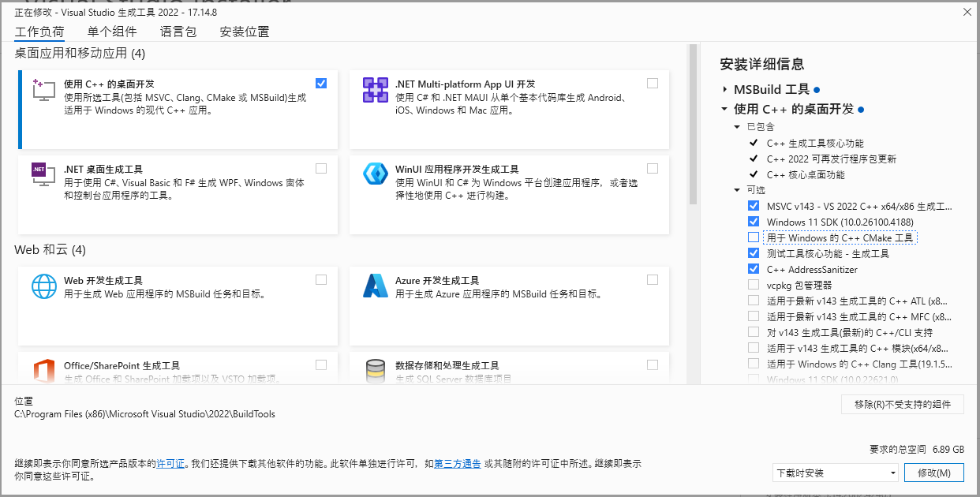Uncheck 使用 C++ 的桌面开发 workload checkbox
The image size is (980, 497).
pyautogui.click(x=320, y=83)
